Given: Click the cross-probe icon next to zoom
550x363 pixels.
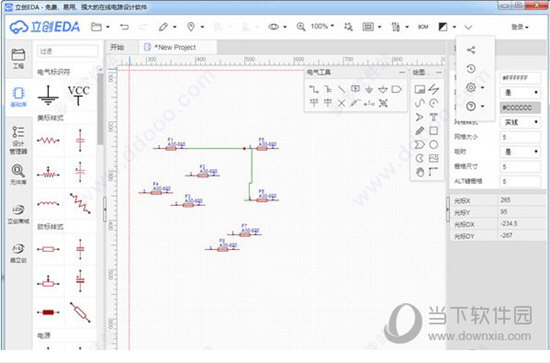Looking at the screenshot, I should 348,27.
